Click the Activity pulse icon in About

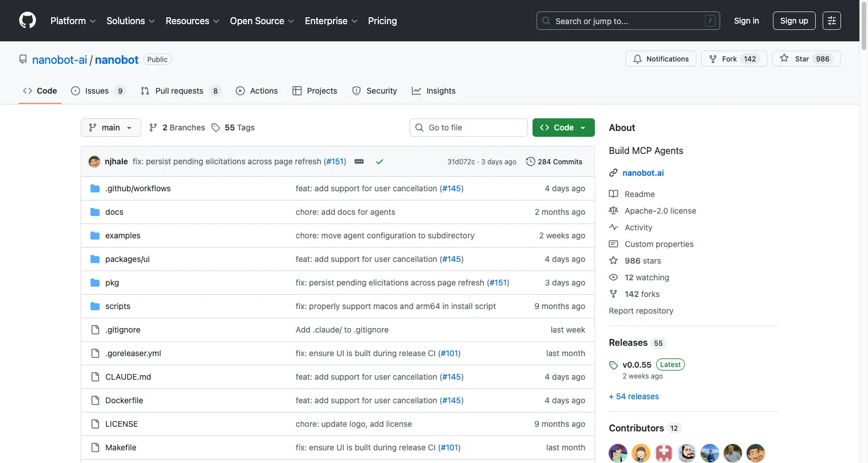pos(614,227)
